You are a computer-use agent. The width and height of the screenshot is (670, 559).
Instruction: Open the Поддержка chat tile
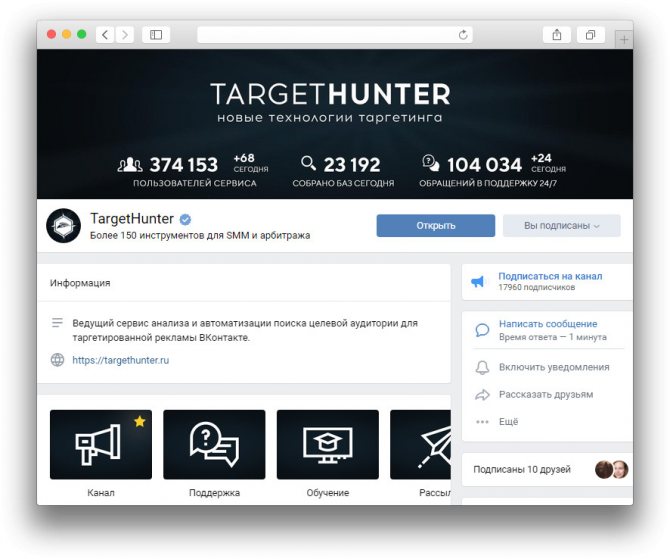click(x=214, y=444)
